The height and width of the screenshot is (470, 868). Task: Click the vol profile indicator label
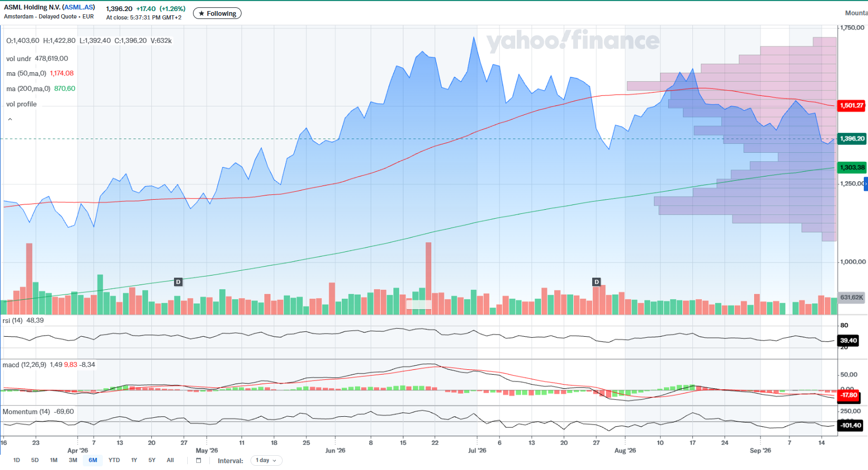coord(22,104)
